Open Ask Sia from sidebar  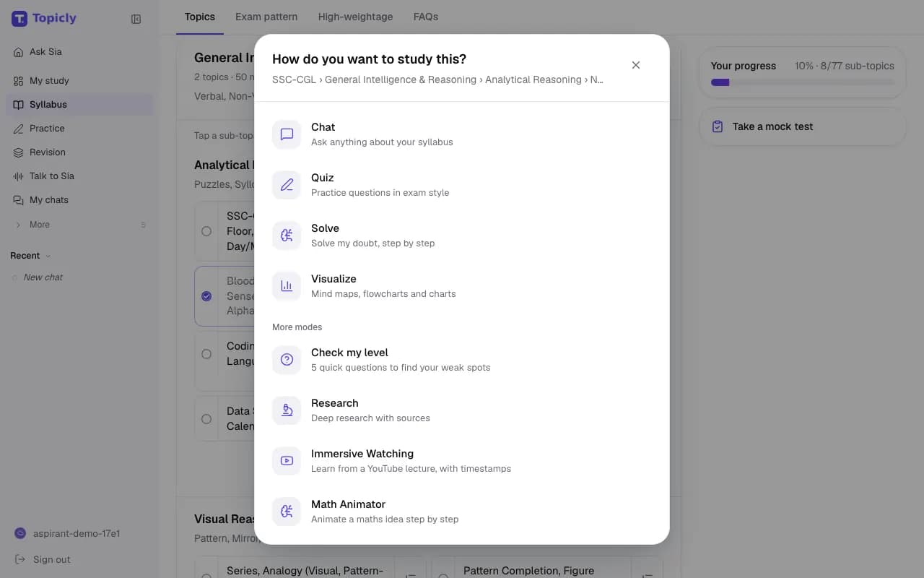[x=79, y=52]
